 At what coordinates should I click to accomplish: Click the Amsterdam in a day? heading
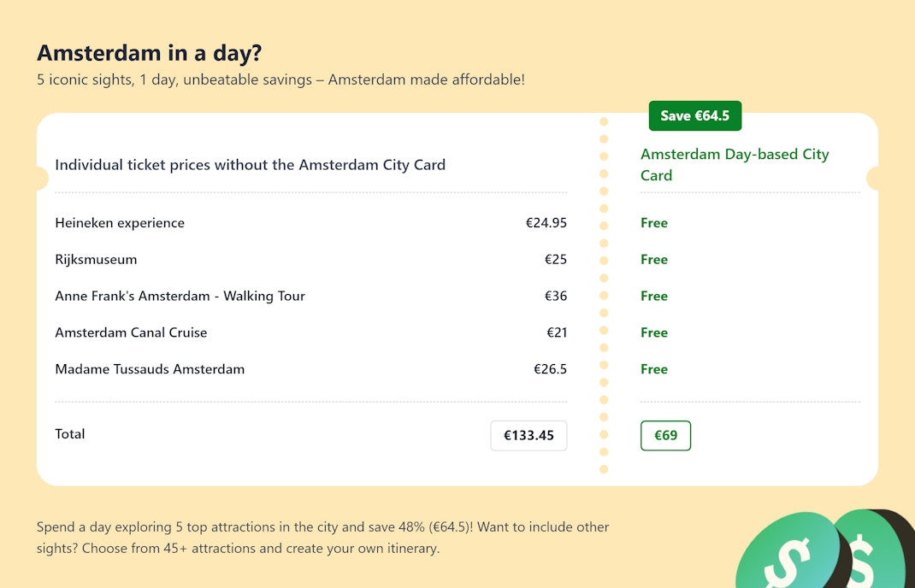[x=149, y=53]
